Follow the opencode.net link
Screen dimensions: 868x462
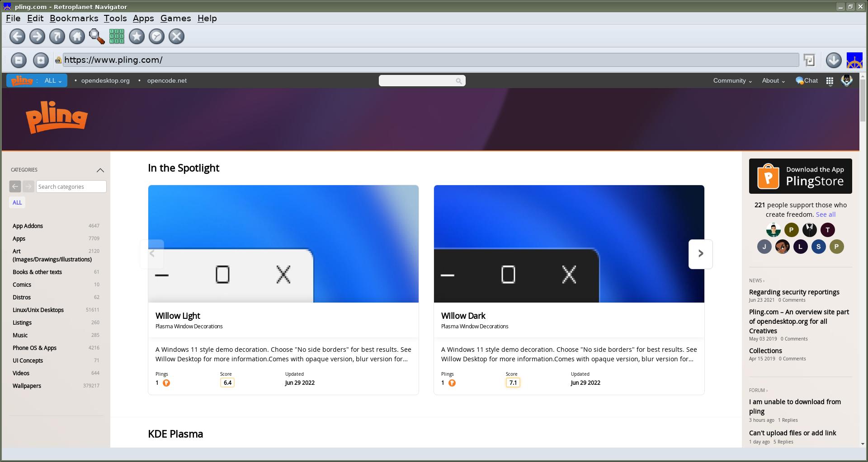[167, 80]
